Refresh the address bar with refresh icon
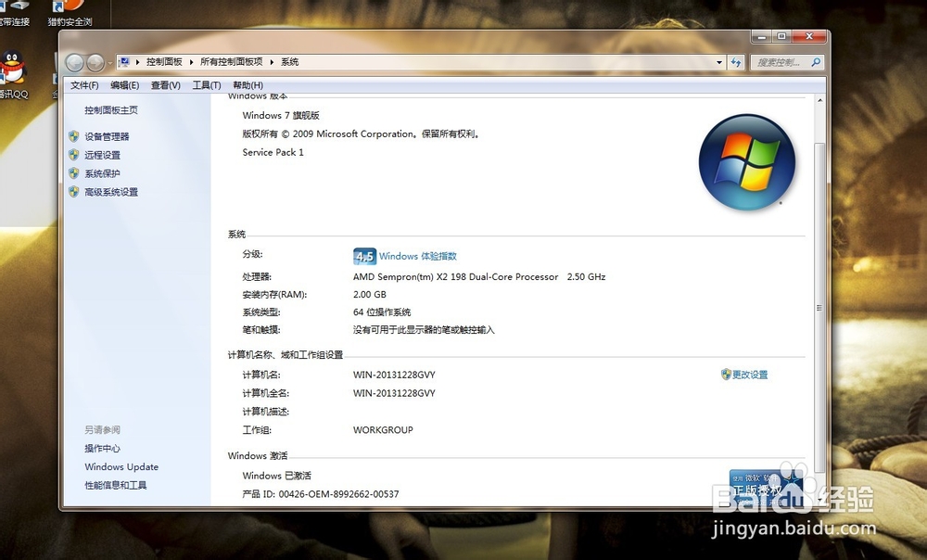927x560 pixels. [x=736, y=62]
